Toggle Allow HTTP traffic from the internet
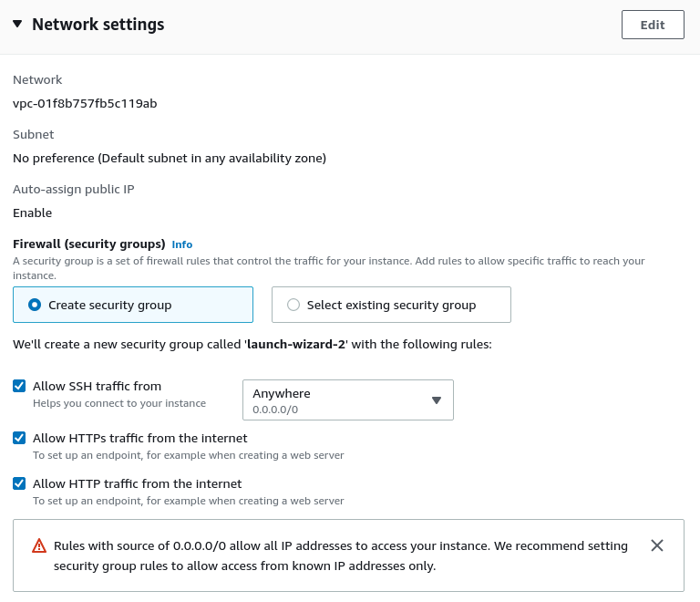This screenshot has width=700, height=602. coord(19,483)
